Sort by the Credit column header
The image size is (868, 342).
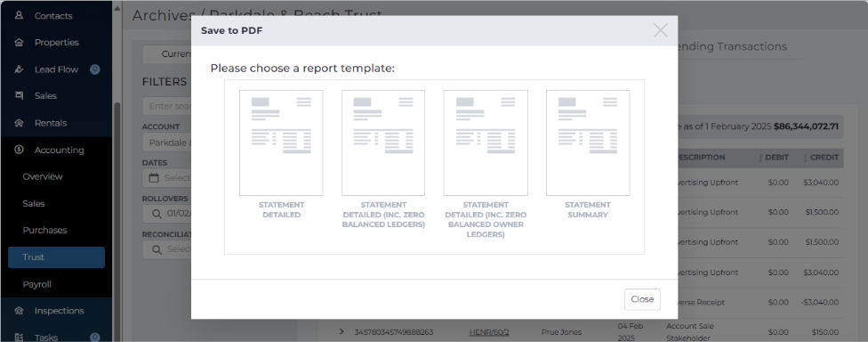[821, 158]
